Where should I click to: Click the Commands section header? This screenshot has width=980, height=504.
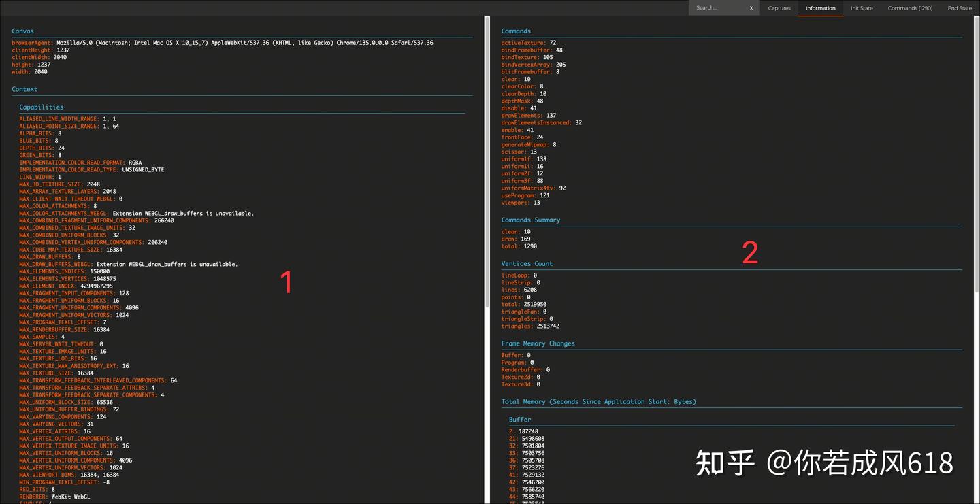click(x=516, y=31)
